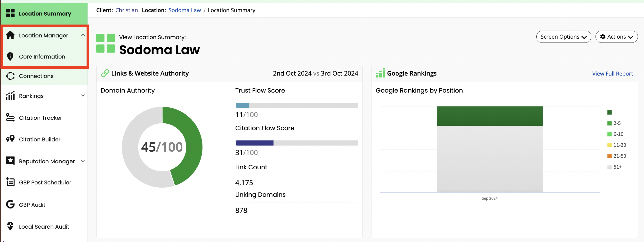Screen dimensions: 644x242
Task: Toggle the 51+ grey legend swatch
Action: point(609,167)
